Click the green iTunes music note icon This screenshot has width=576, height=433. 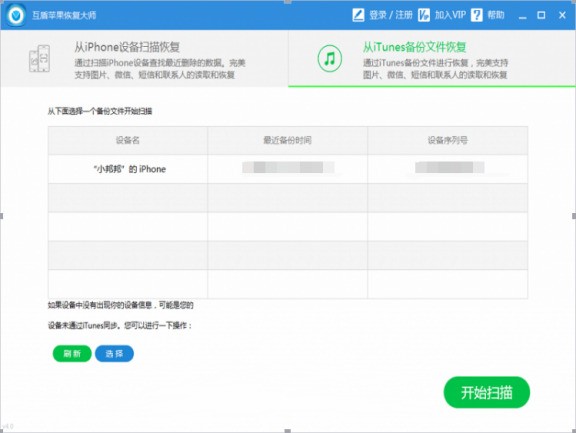point(330,58)
